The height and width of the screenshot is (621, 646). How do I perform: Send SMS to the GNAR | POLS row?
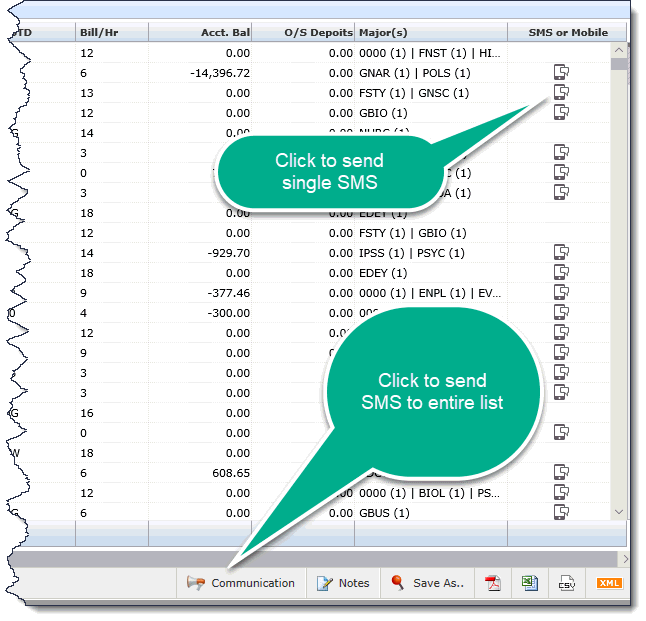(x=561, y=73)
